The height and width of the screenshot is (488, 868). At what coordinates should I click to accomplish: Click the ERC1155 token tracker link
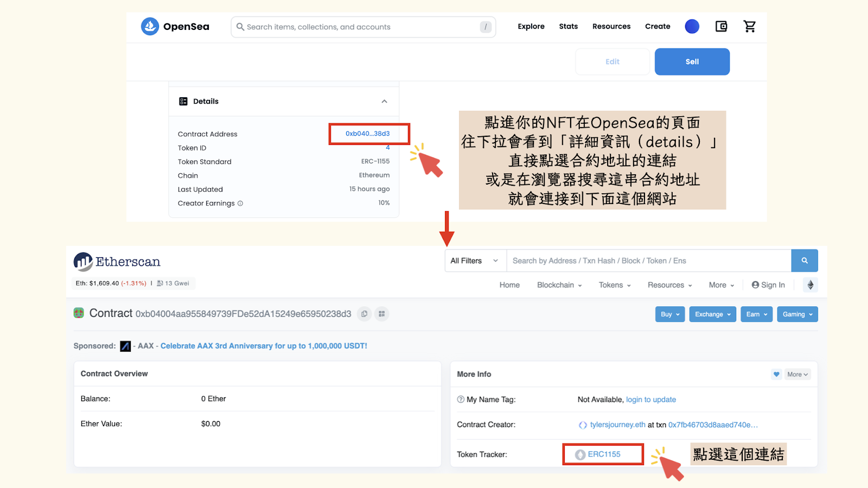tap(604, 454)
